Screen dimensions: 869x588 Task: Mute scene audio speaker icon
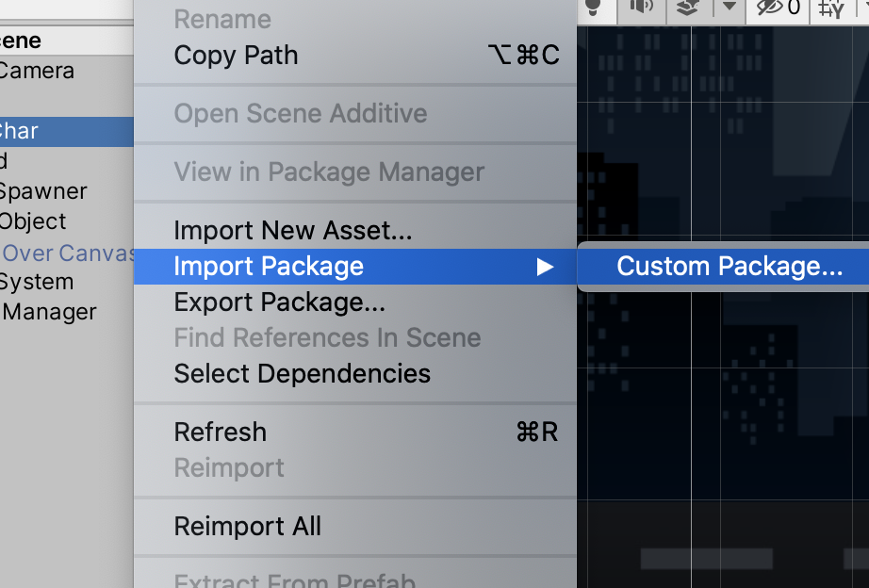pyautogui.click(x=642, y=8)
